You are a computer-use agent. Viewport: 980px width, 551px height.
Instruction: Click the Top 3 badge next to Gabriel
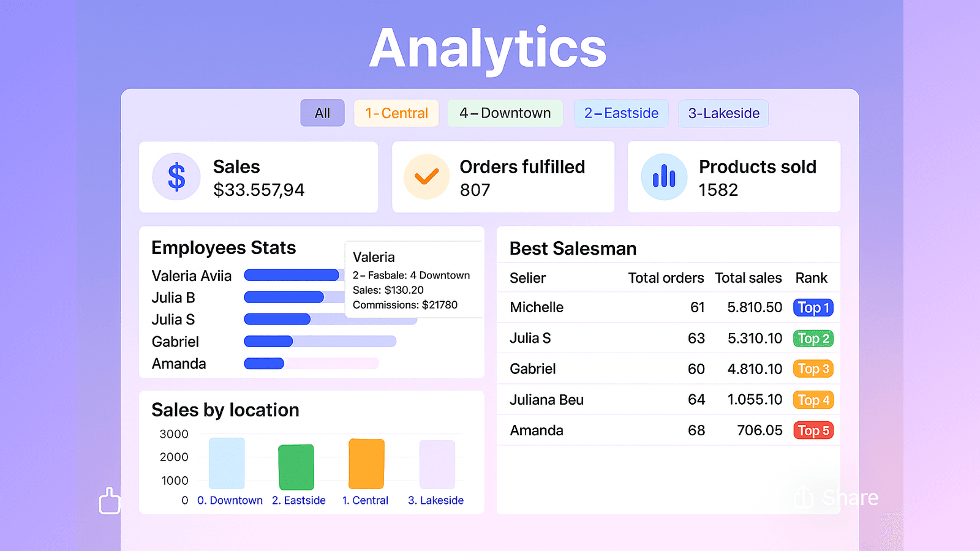pos(813,369)
